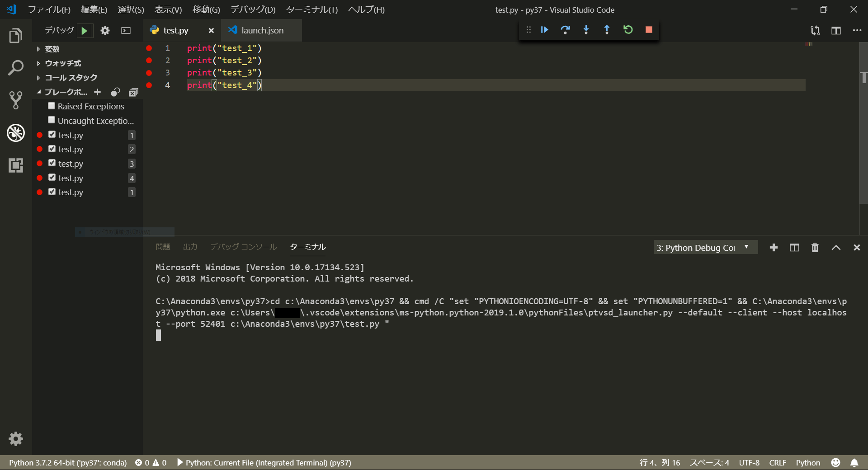This screenshot has height=470, width=868.
Task: Stop the debug session
Action: (x=649, y=30)
